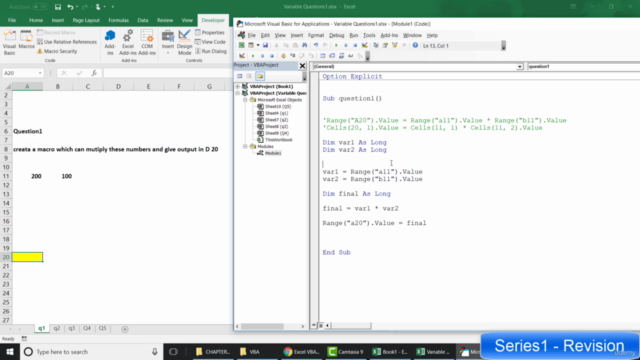Image resolution: width=640 pixels, height=360 pixels.
Task: Toggle Design Mode icon on VBA Standard toolbar
Action: pos(364,45)
